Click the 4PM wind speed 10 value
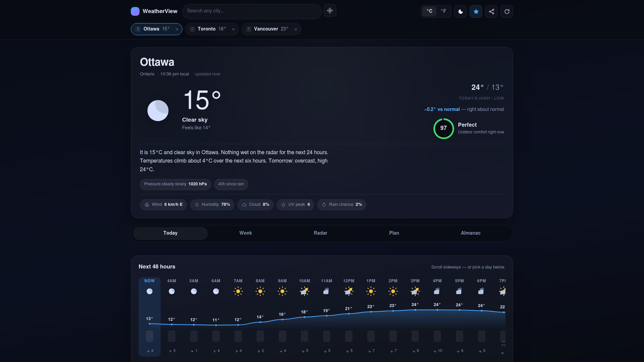Image resolution: width=644 pixels, height=362 pixels. [x=440, y=351]
